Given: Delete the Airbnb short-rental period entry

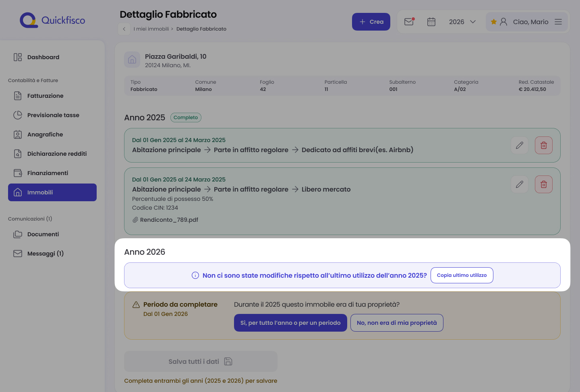Looking at the screenshot, I should (x=543, y=145).
